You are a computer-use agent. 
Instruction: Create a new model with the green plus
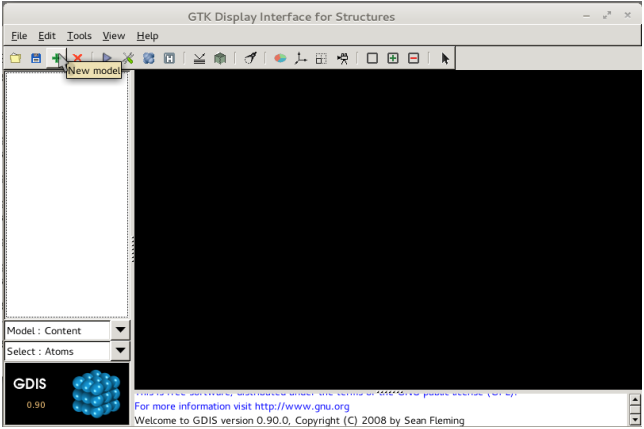click(56, 58)
